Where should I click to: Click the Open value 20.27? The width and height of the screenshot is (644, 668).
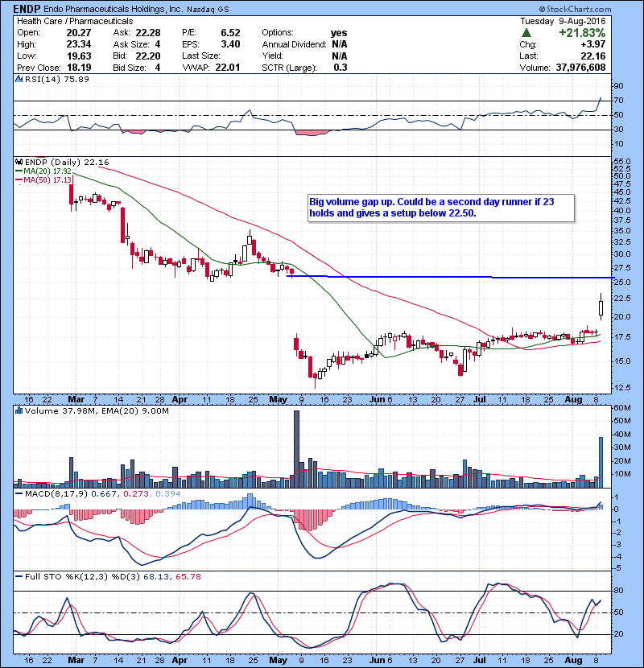79,33
